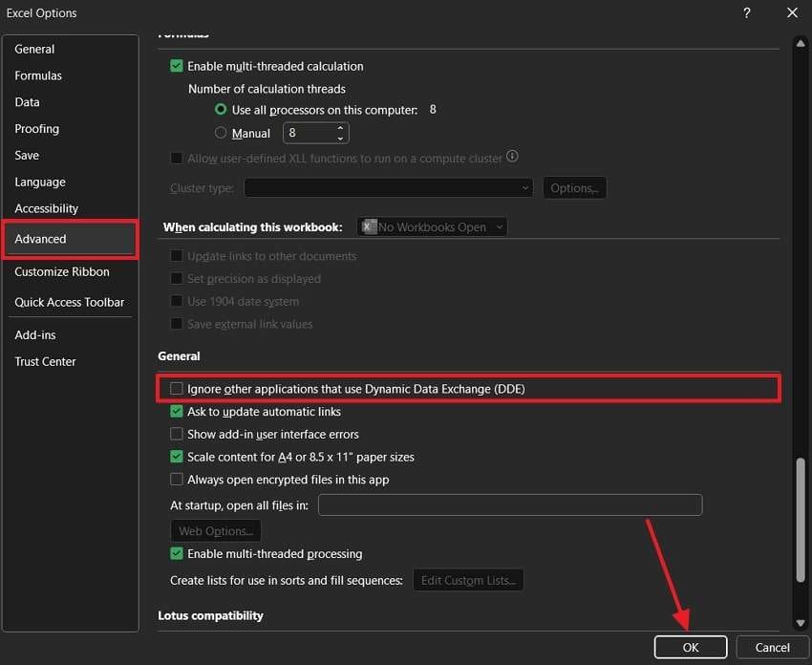This screenshot has height=665, width=812.
Task: Select the Manual threads radio button
Action: point(221,133)
